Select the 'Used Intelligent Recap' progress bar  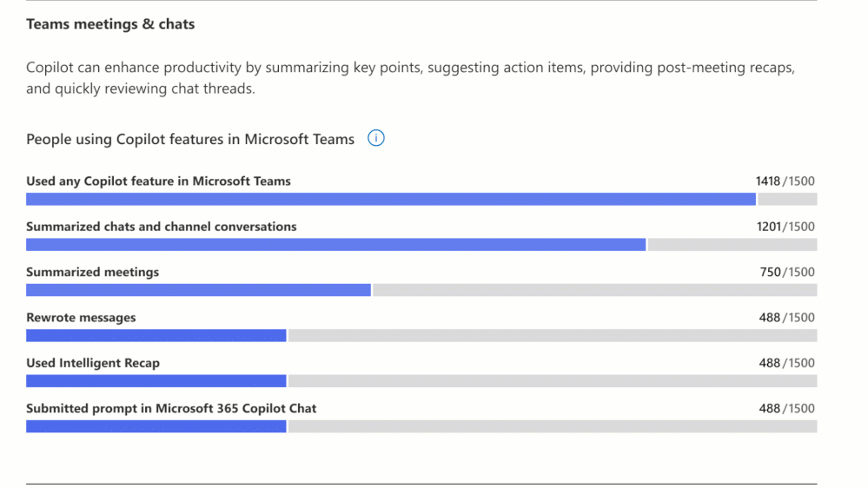point(421,380)
